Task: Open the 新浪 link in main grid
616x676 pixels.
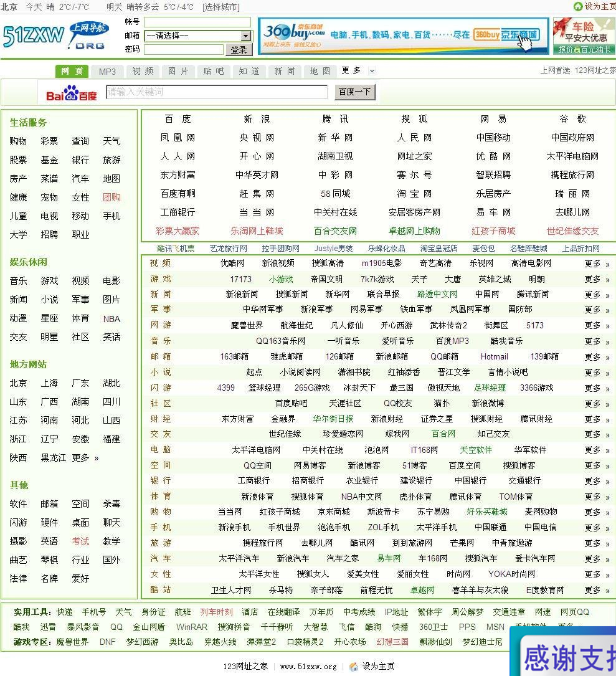Action: (257, 119)
